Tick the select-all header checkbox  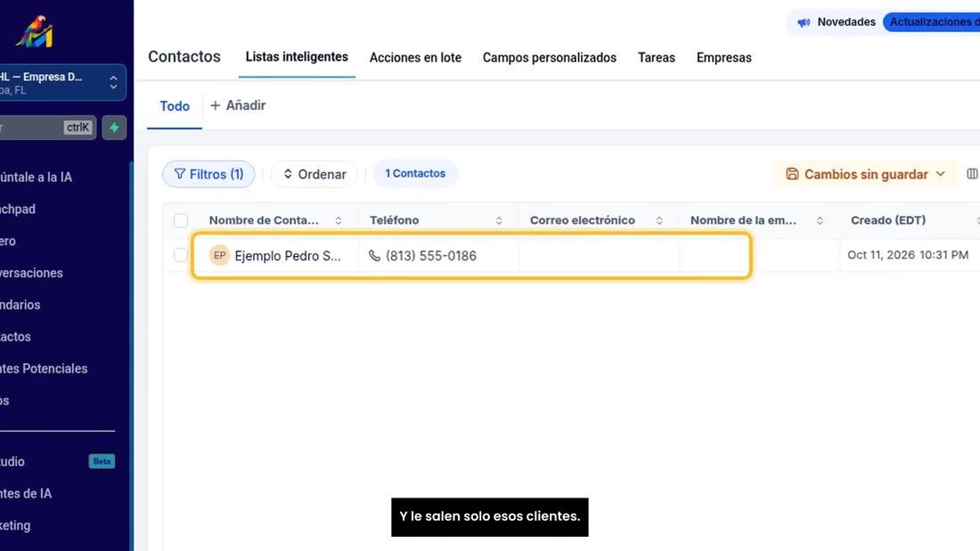181,220
